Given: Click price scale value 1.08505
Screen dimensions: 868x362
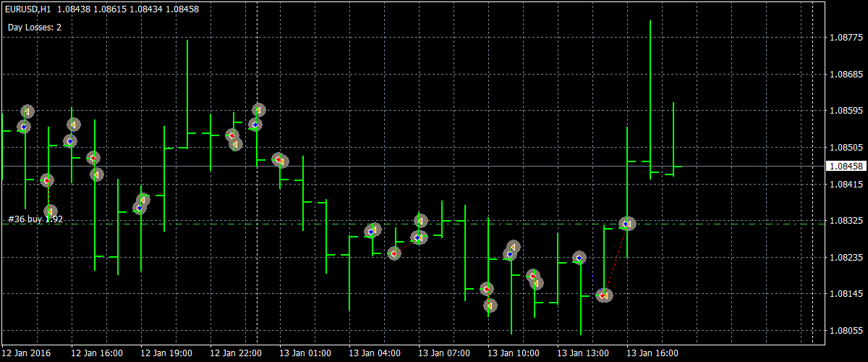Looking at the screenshot, I should click(846, 147).
